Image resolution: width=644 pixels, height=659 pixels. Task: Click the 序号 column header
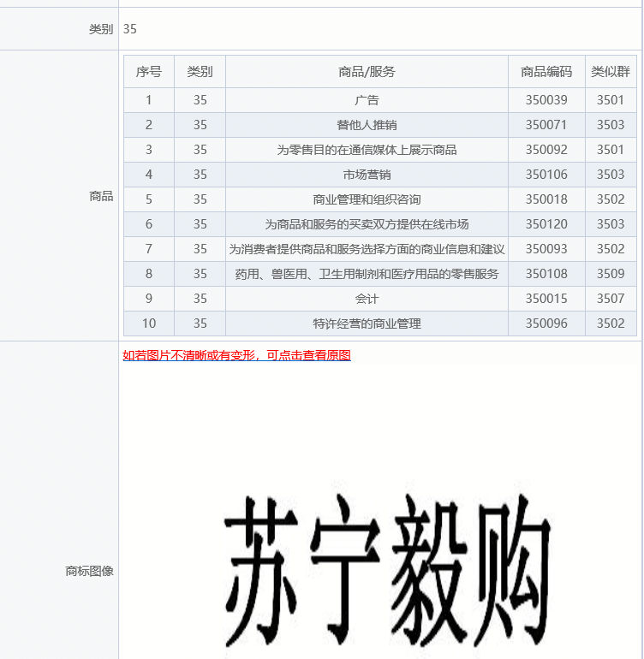[x=149, y=72]
